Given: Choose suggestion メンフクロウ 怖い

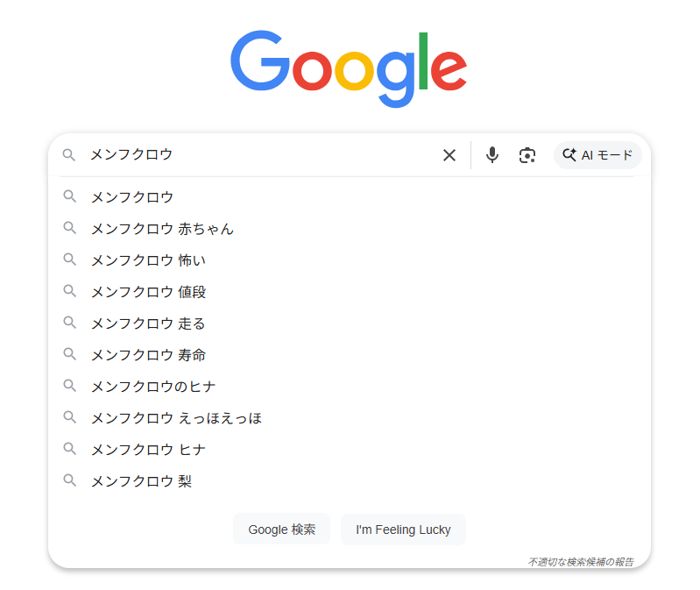Looking at the screenshot, I should (x=148, y=260).
